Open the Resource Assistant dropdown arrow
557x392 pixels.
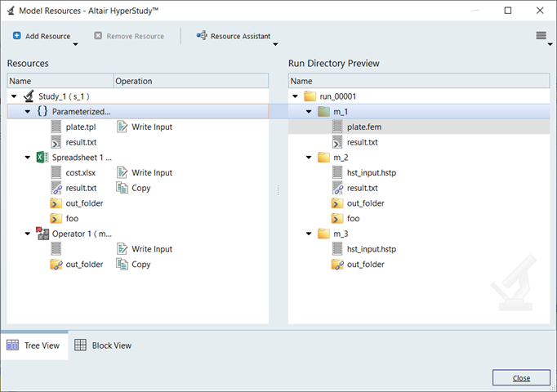click(275, 45)
